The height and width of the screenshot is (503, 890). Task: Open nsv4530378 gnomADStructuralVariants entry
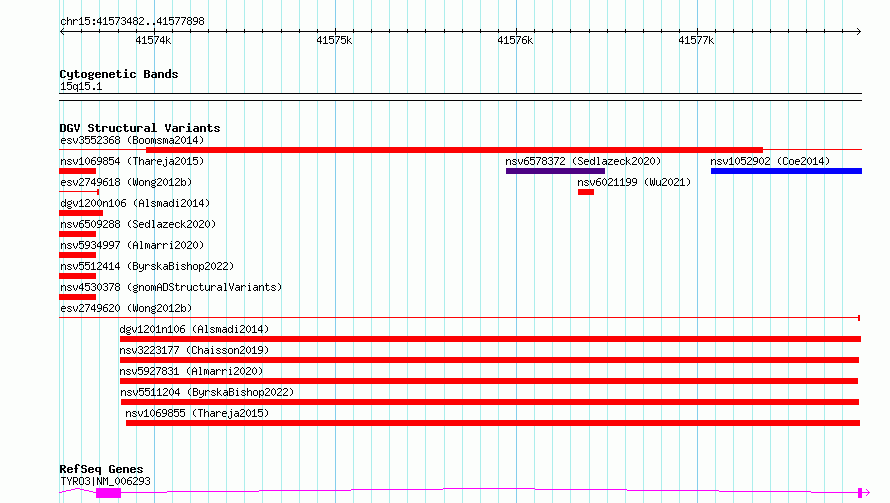coord(171,287)
